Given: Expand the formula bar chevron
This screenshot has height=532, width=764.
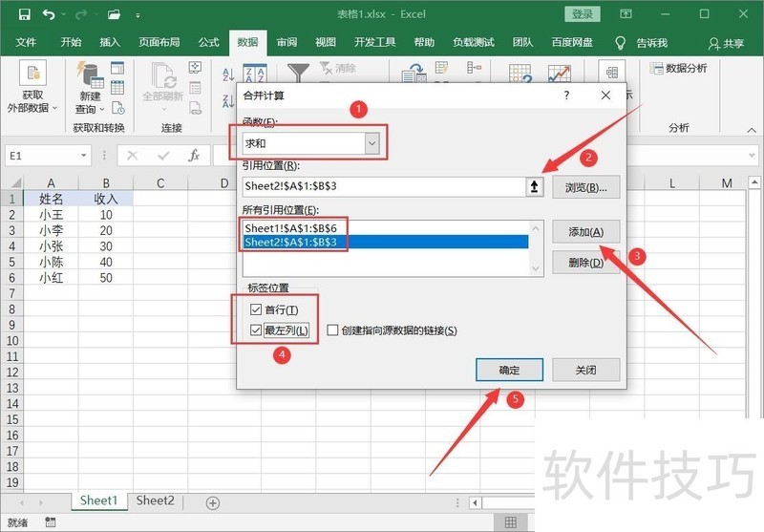Looking at the screenshot, I should (753, 156).
